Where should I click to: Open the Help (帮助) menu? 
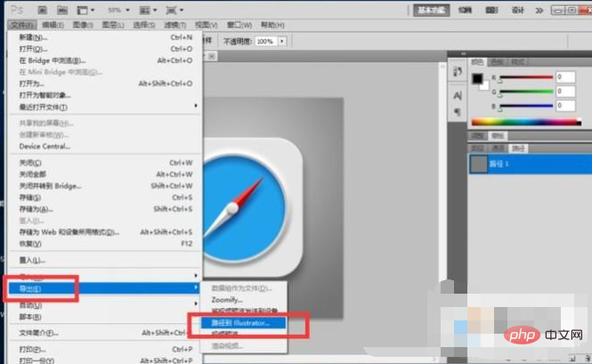272,25
